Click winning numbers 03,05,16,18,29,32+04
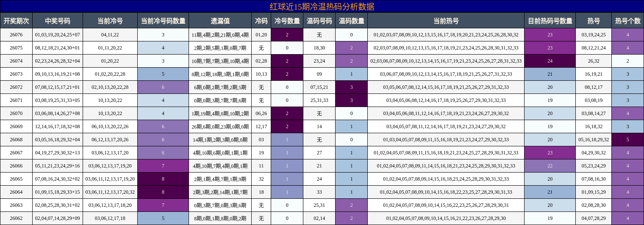The height and width of the screenshot is (225, 644). tap(58, 140)
